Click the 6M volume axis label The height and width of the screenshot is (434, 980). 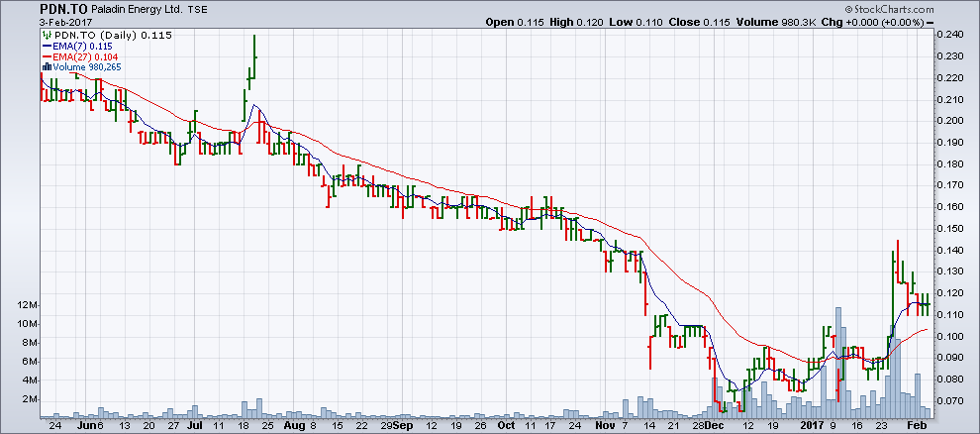[x=30, y=362]
